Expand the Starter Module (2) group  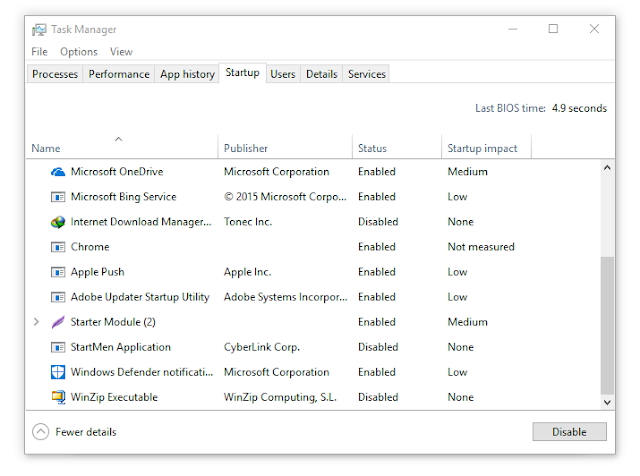pos(36,322)
